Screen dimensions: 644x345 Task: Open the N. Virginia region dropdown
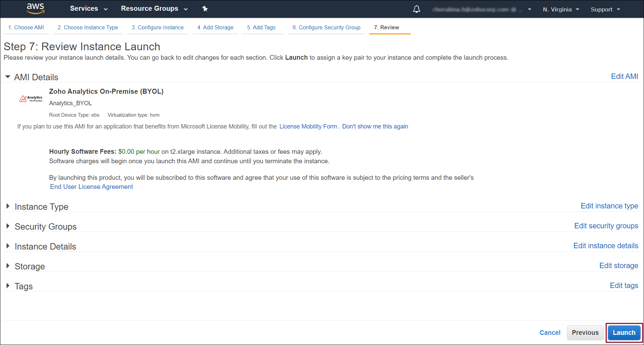pos(561,9)
